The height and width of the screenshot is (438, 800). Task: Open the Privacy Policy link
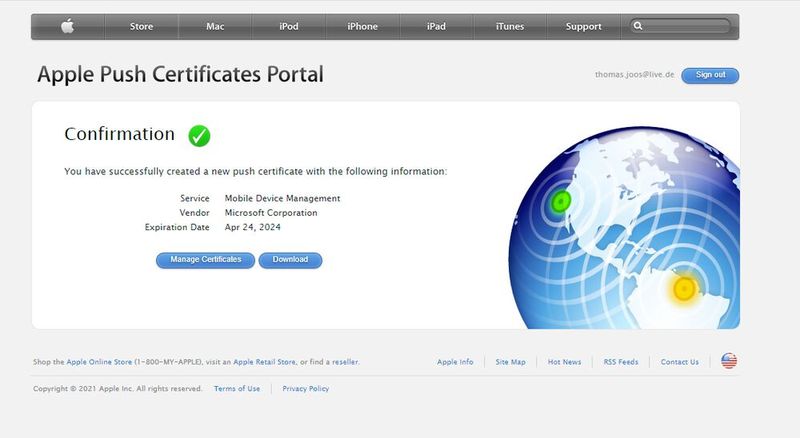(306, 388)
